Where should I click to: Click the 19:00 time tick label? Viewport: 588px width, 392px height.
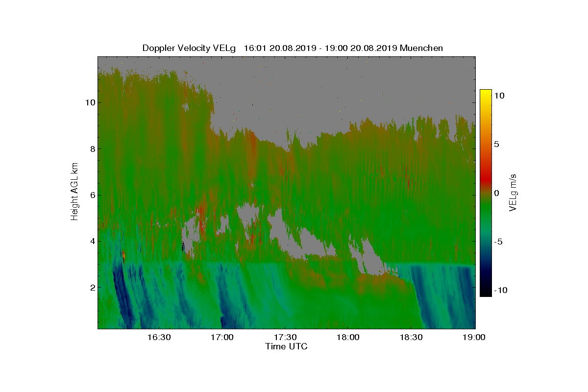point(474,337)
